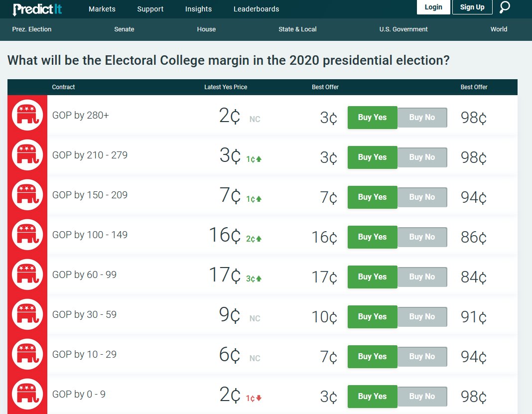Click GOP elephant icon for GOP by 0 - 9
Screen dimensions: 532x414
click(x=27, y=394)
